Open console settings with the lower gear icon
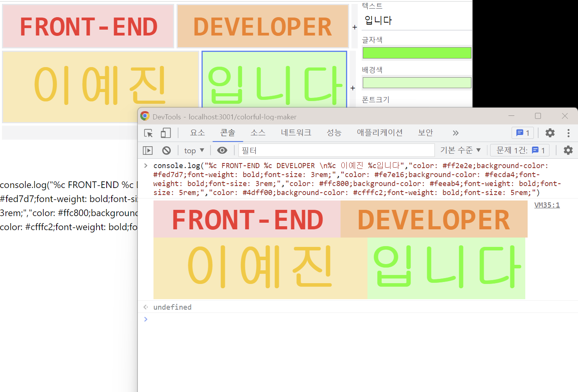This screenshot has width=578, height=392. tap(568, 150)
